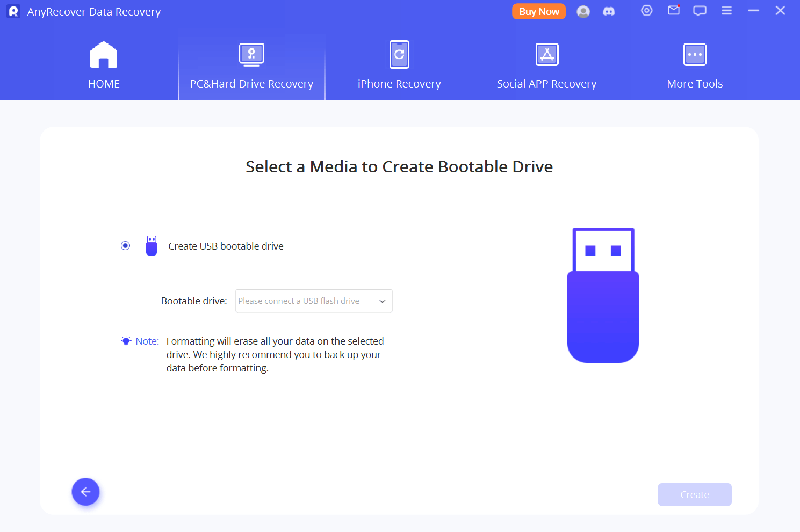The height and width of the screenshot is (532, 800).
Task: Expand the Bootable drive dropdown
Action: point(314,301)
